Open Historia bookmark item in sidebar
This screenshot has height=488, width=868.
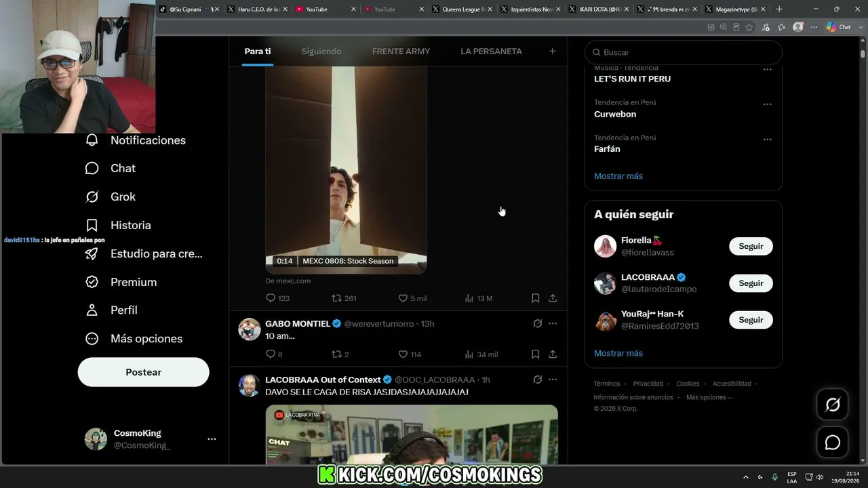[118, 225]
